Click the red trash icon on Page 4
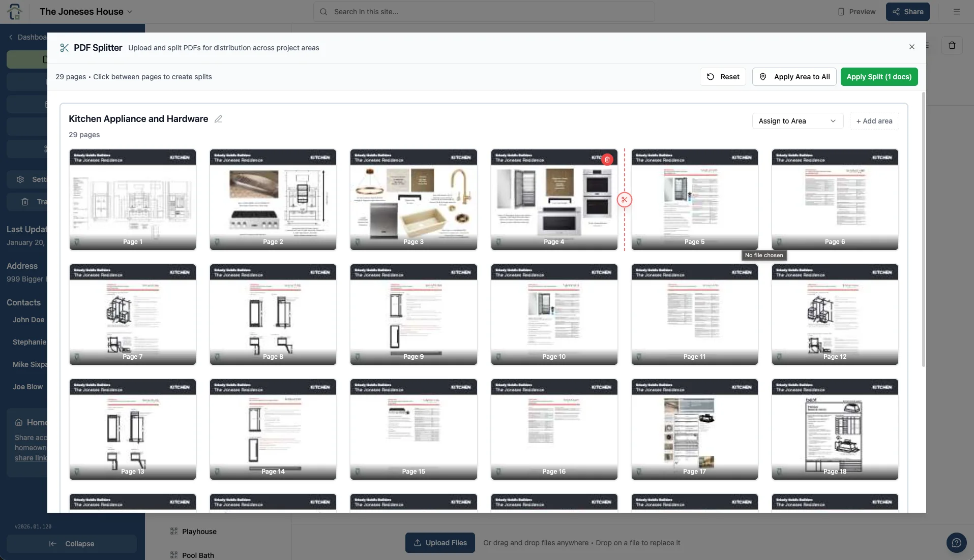 [607, 160]
